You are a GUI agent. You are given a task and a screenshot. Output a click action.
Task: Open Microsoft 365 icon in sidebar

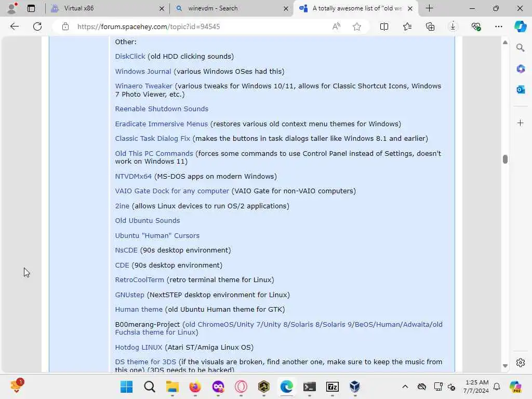coord(521,69)
